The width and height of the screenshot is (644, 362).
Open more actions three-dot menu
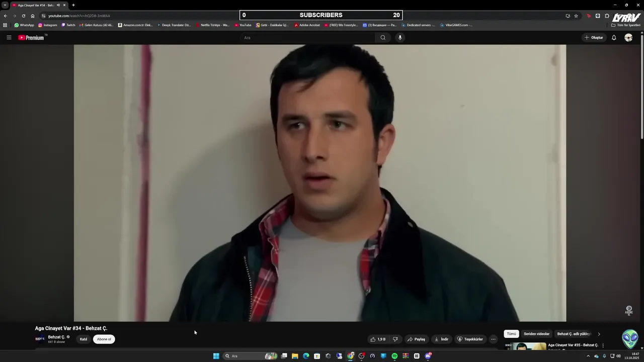[493, 339]
